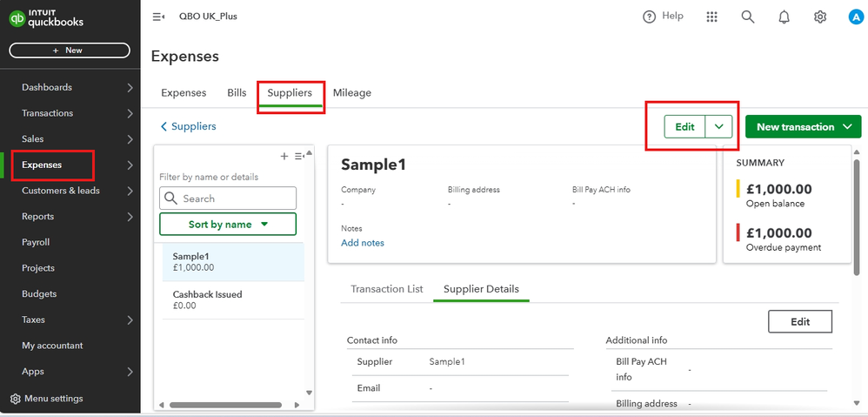The height and width of the screenshot is (417, 868).
Task: Switch to the Mileage tab
Action: click(x=351, y=93)
